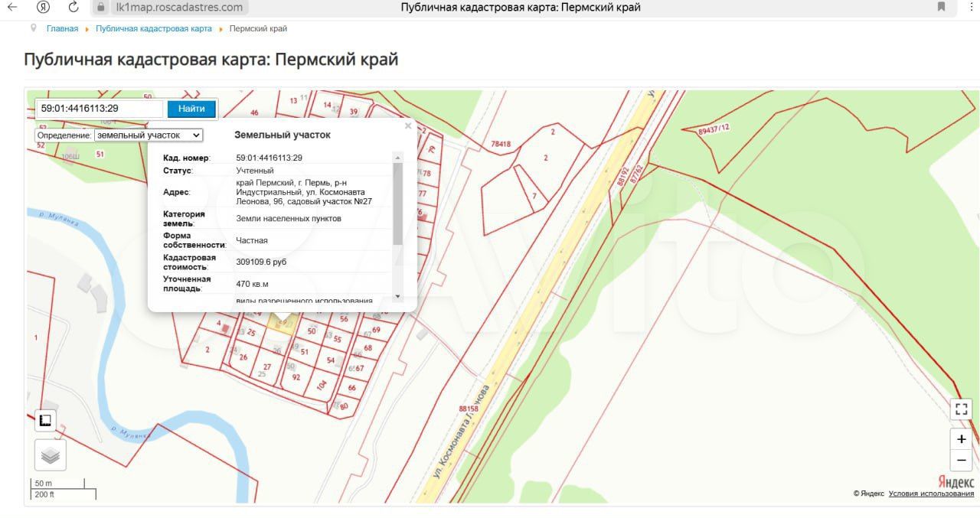Click the cadastral value '309109.6 руб'
This screenshot has width=980, height=518.
coord(261,262)
